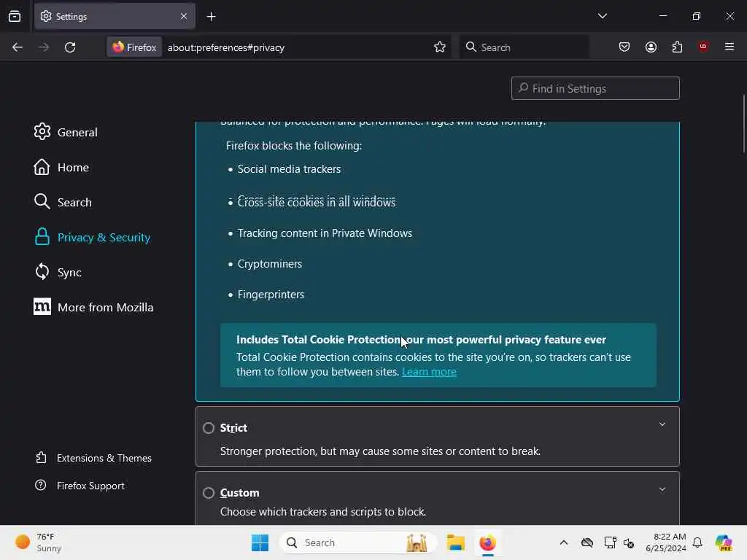
Task: Open the OneDrive cloud tray icon
Action: [587, 542]
